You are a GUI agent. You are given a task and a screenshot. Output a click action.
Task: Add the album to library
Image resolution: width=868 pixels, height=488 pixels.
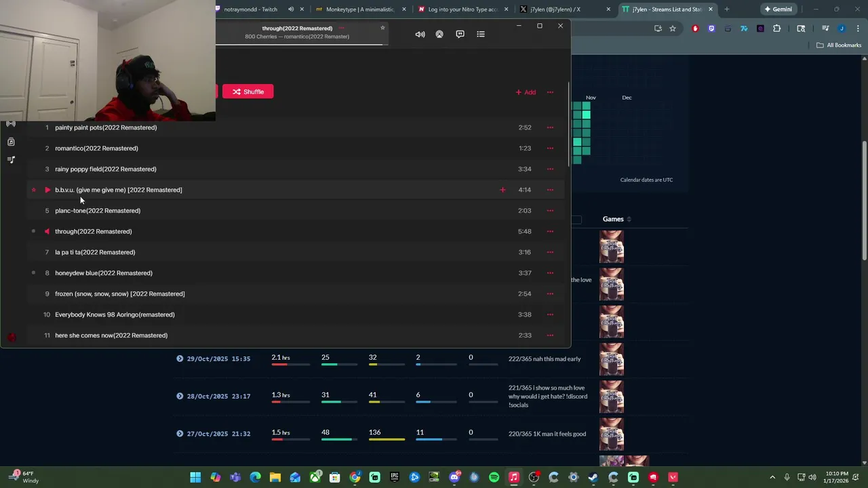[526, 92]
